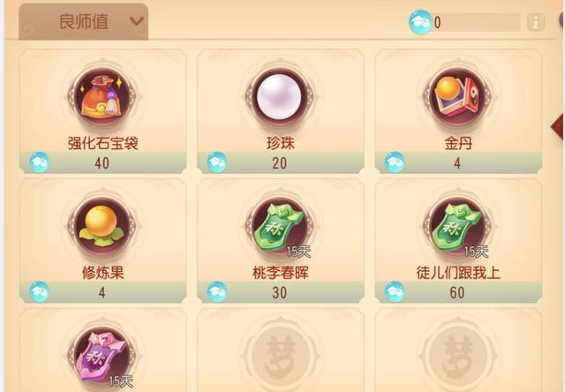
Task: Choose the 金丹 golden pill box icon
Action: (457, 96)
